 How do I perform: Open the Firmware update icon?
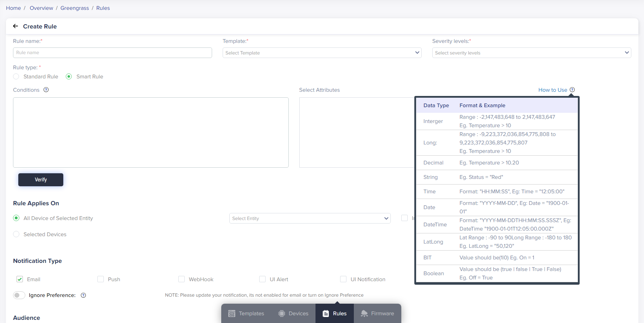364,313
